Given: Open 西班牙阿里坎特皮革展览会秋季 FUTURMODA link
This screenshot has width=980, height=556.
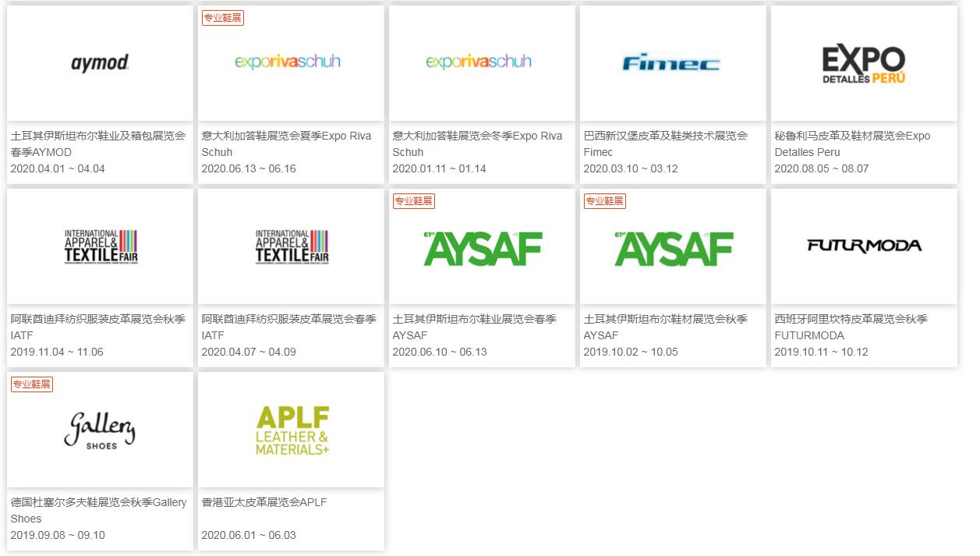Looking at the screenshot, I should 851,327.
